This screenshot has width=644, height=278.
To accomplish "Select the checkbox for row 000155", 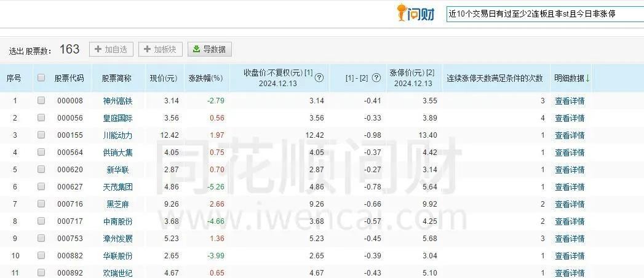I will pos(41,135).
